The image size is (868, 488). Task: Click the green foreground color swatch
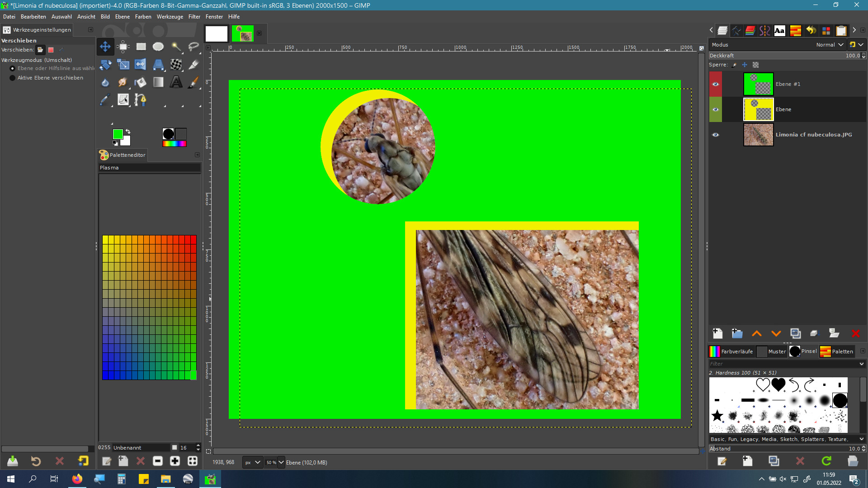(x=118, y=134)
